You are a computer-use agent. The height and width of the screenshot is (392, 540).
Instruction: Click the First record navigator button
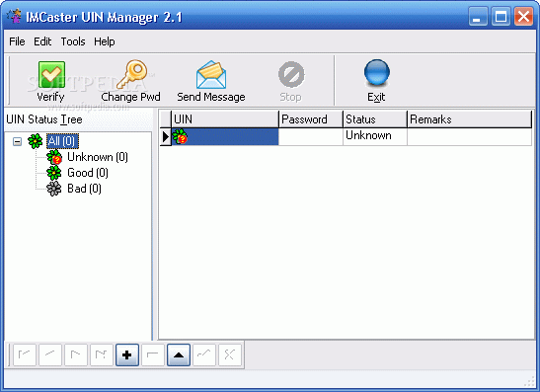(x=25, y=354)
